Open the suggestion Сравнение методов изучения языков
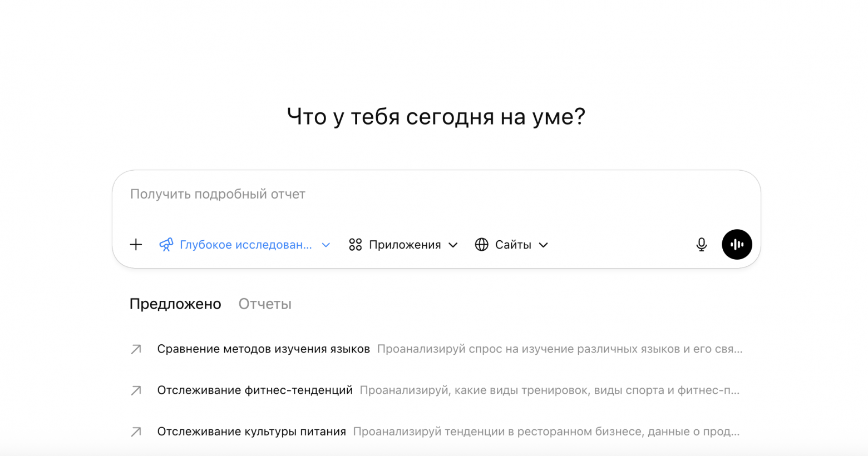The image size is (868, 456). click(264, 349)
